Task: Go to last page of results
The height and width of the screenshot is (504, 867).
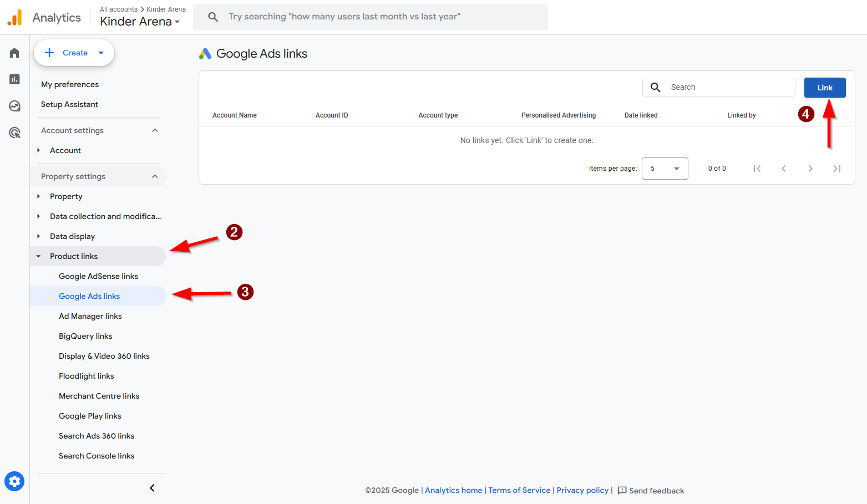Action: [837, 169]
